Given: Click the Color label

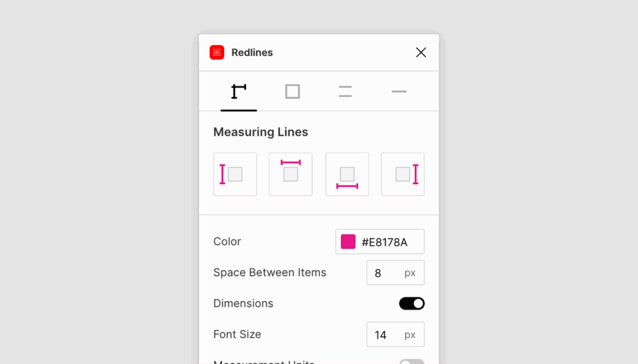Looking at the screenshot, I should (x=227, y=241).
